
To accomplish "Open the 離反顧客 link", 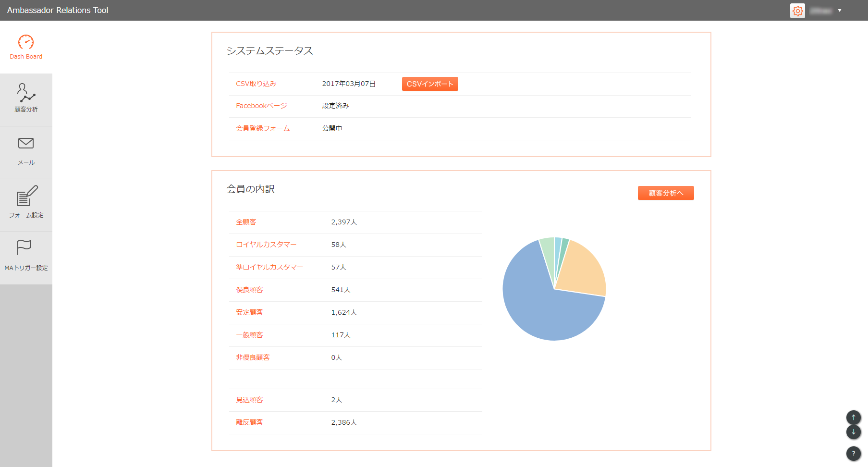I will pyautogui.click(x=249, y=422).
